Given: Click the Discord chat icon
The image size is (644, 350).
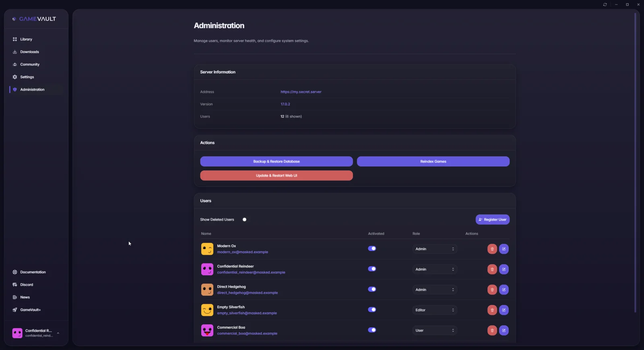Looking at the screenshot, I should click(x=15, y=284).
